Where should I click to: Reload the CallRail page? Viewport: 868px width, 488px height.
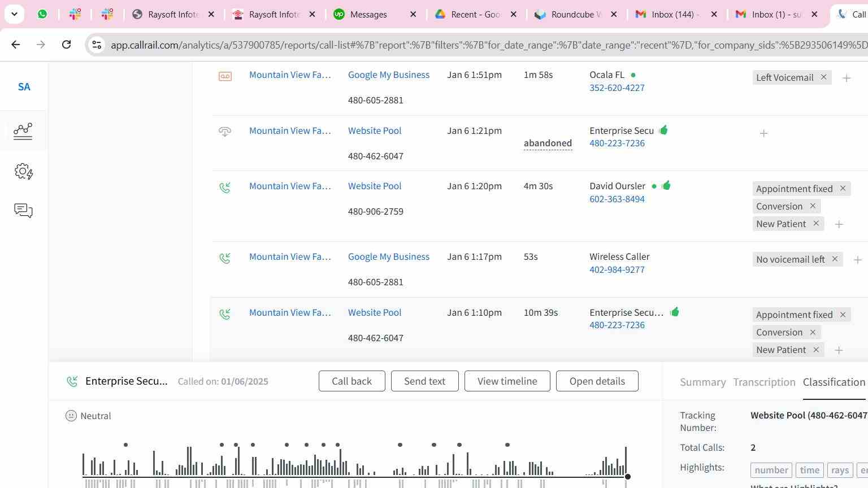point(66,44)
